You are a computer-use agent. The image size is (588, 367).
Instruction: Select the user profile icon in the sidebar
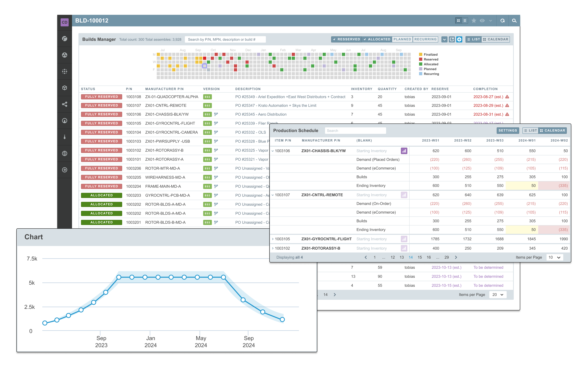[x=64, y=121]
